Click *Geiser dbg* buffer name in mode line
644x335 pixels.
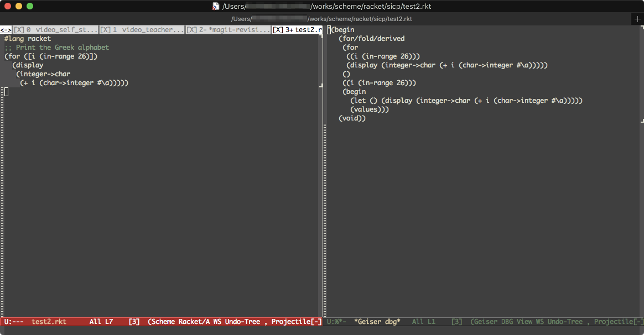point(377,322)
